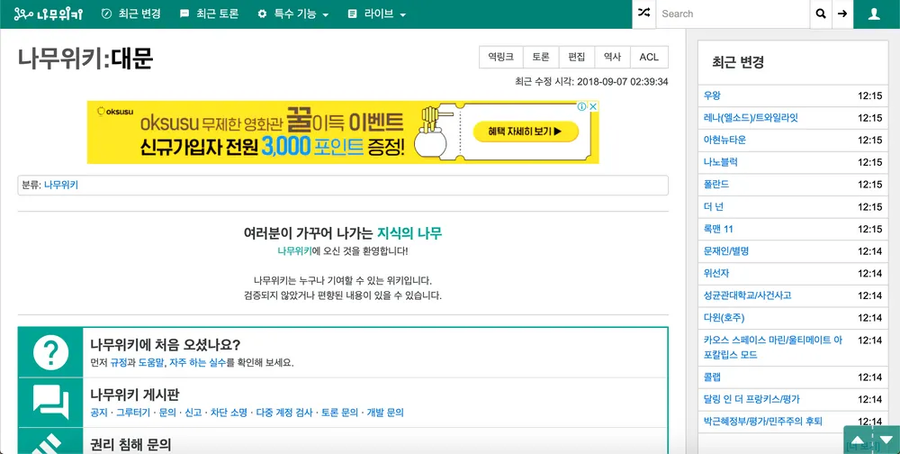Open 카오스 스페이스 마린 article link
The width and height of the screenshot is (900, 454).
[773, 347]
